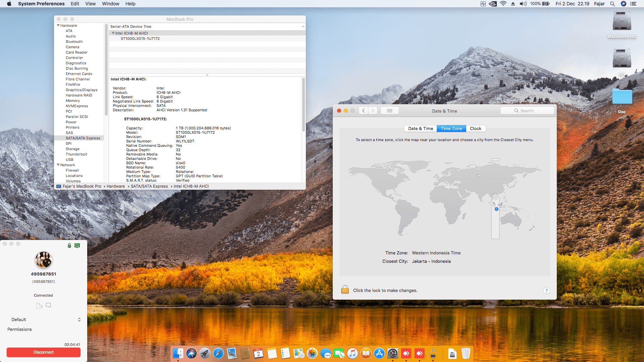The width and height of the screenshot is (644, 362).
Task: Collapse the Network section in sidebar
Action: click(58, 165)
